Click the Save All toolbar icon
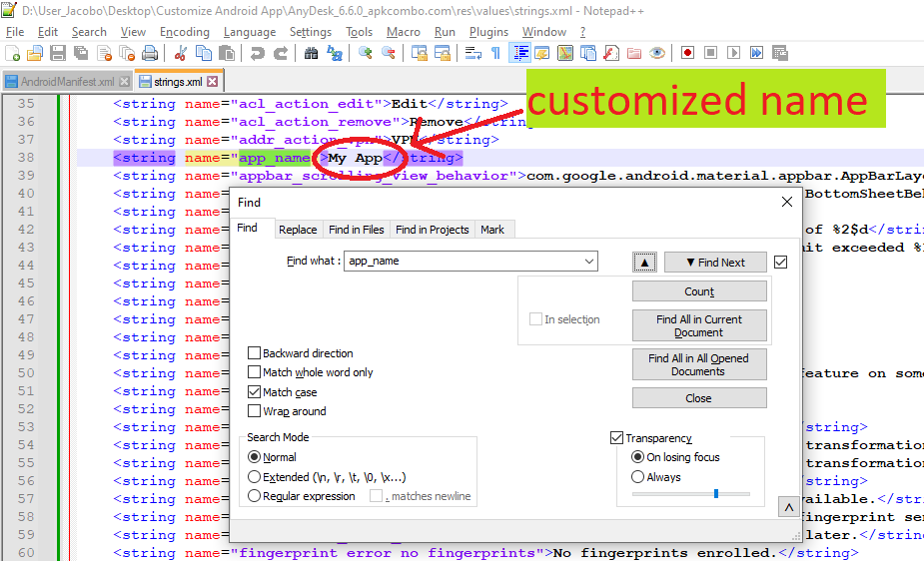Screen dimensions: 924x561 pyautogui.click(x=81, y=53)
